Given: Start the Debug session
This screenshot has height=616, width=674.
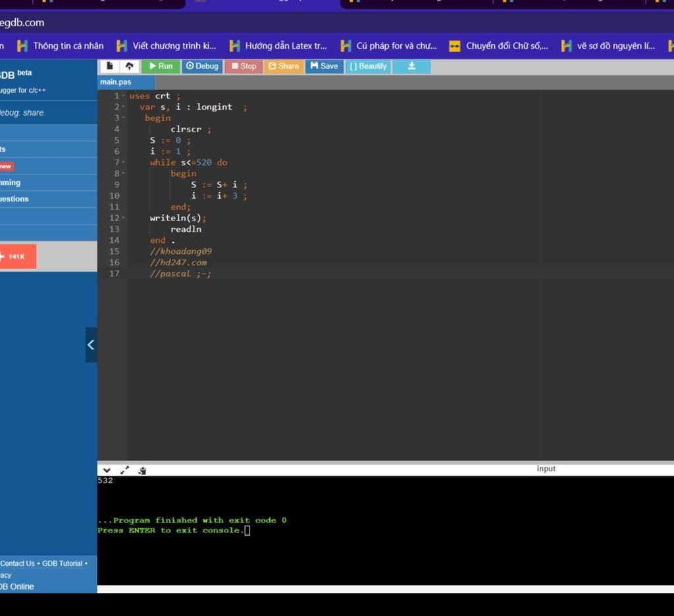Looking at the screenshot, I should point(202,66).
